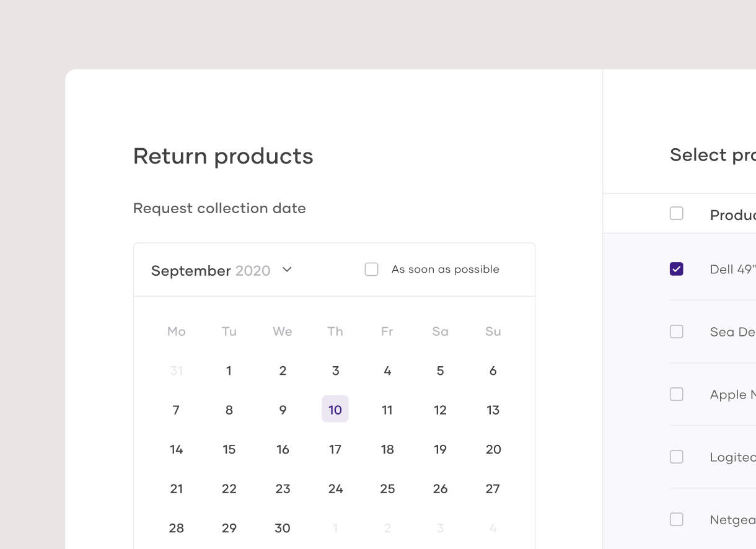Pick September 30 on the calendar

[x=283, y=528]
